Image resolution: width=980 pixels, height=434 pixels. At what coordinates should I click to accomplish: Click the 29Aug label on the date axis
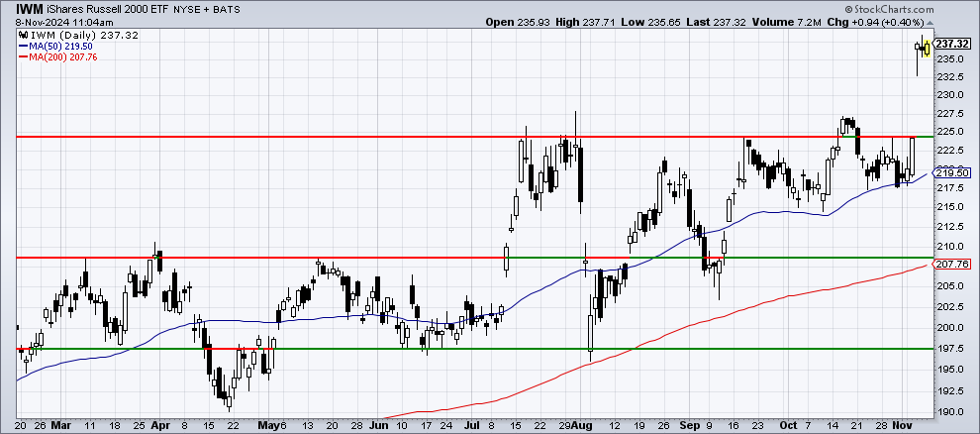point(577,425)
